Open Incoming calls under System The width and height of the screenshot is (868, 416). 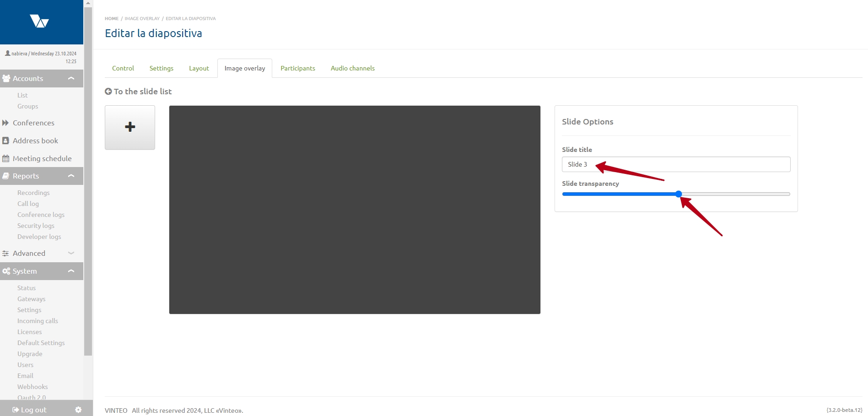[x=38, y=321]
